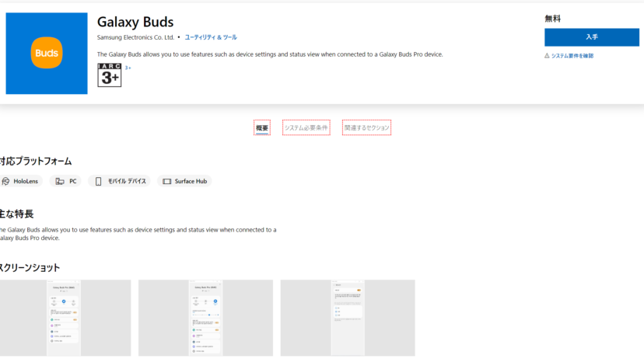Switch to the 概要 tab
Image resolution: width=644 pixels, height=362 pixels.
tap(262, 128)
